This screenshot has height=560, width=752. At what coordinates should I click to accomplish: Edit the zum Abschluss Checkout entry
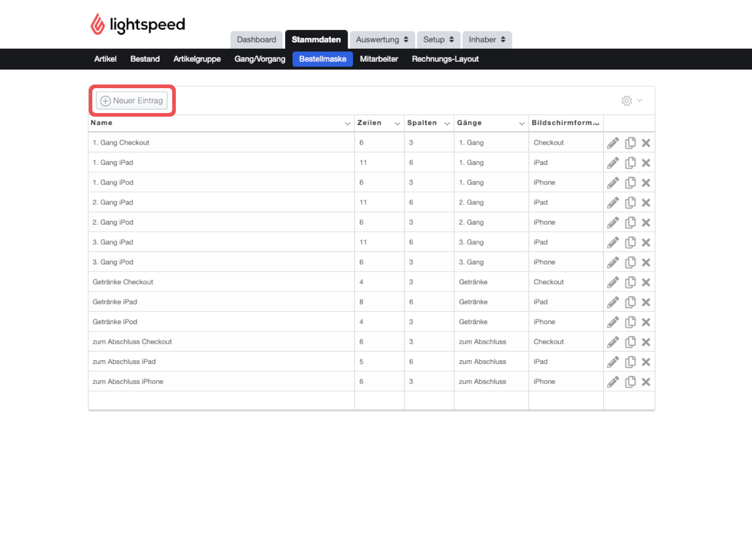click(x=613, y=342)
